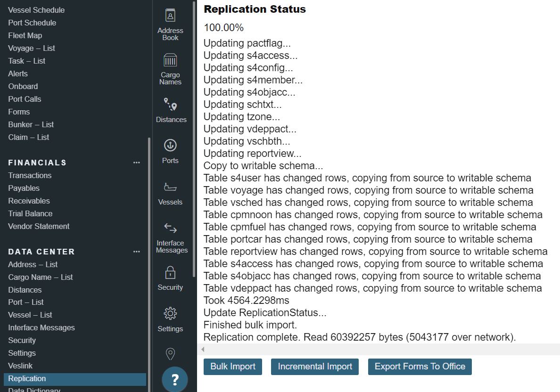The width and height of the screenshot is (560, 392).
Task: Open the Distances route icon
Action: (170, 104)
